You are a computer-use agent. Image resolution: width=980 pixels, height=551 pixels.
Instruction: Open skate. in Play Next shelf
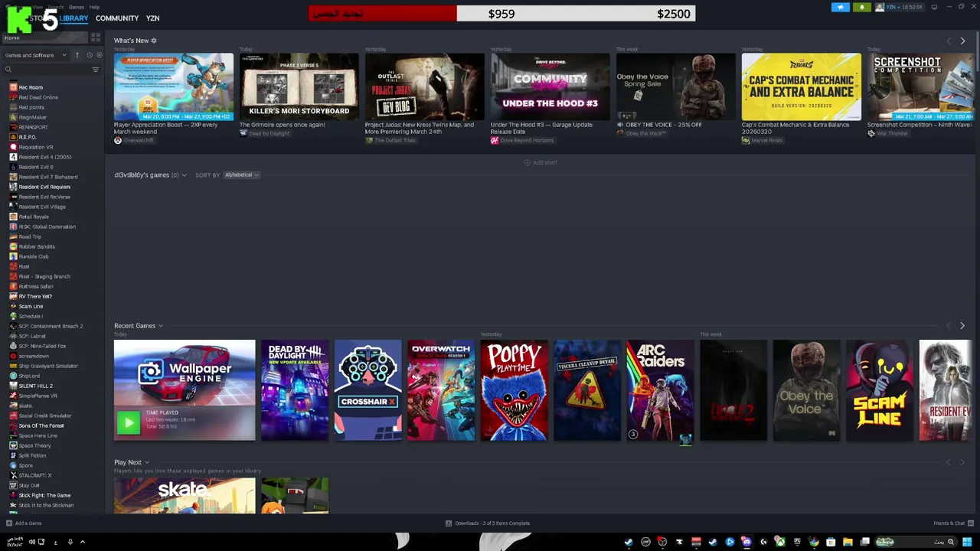(185, 495)
